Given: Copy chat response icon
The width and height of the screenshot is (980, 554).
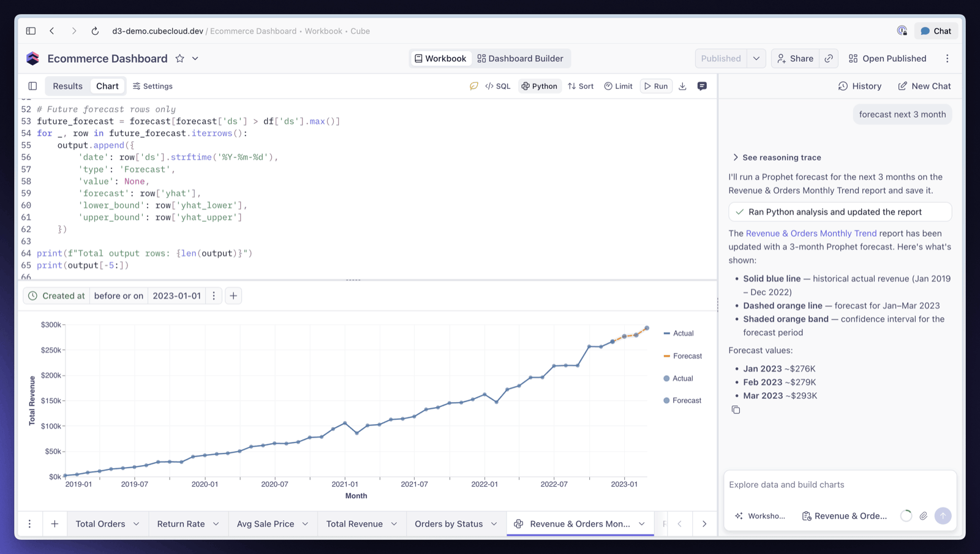Looking at the screenshot, I should [x=736, y=409].
